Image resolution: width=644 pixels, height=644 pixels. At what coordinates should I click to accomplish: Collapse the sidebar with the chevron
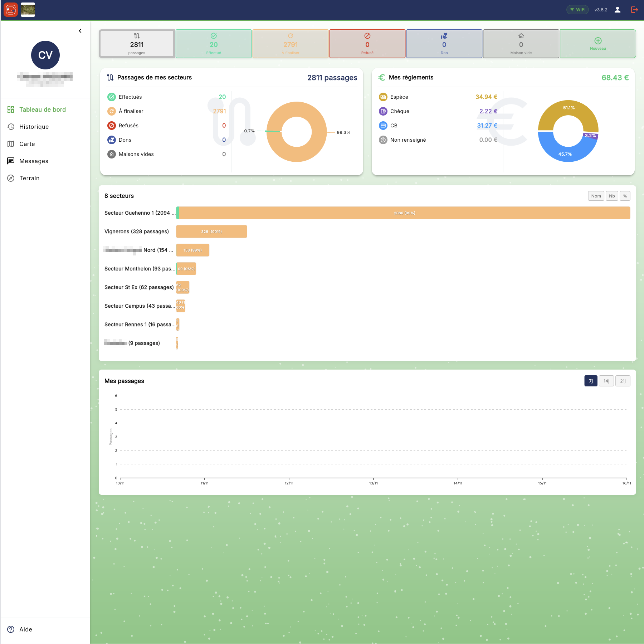(80, 31)
